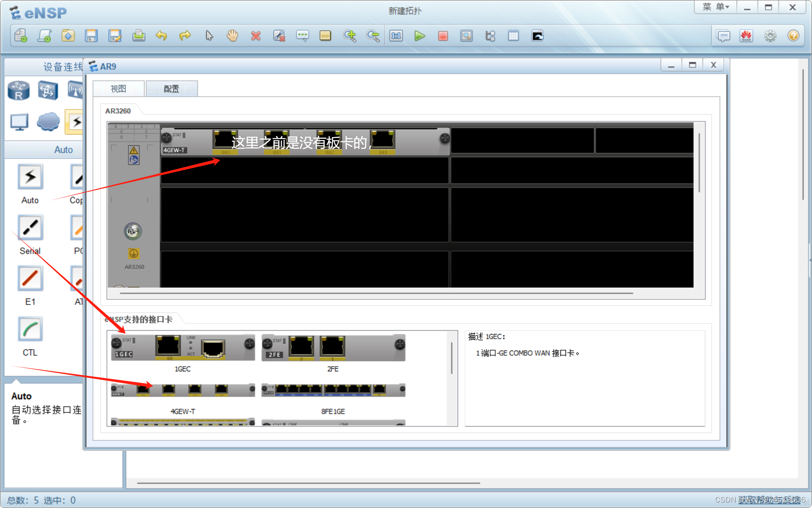812x508 pixels.
Task: Click the main canvas horizontal scrollbar
Action: click(x=308, y=483)
